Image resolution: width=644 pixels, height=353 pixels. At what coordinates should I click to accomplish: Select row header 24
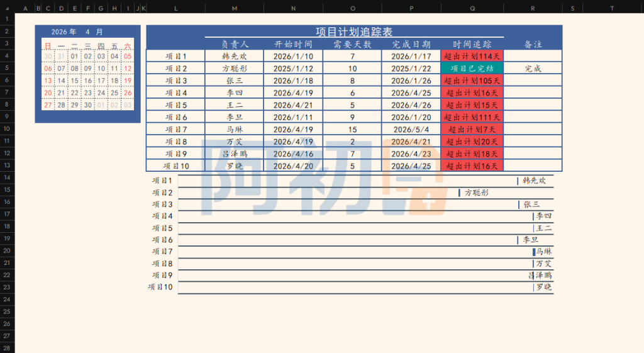(x=7, y=299)
